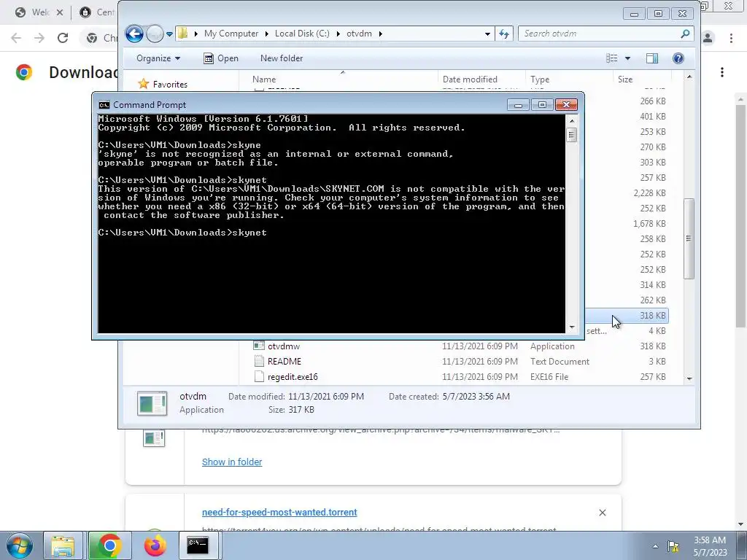Click the Chrome logo on Downloads page
This screenshot has width=747, height=560.
pyautogui.click(x=24, y=72)
